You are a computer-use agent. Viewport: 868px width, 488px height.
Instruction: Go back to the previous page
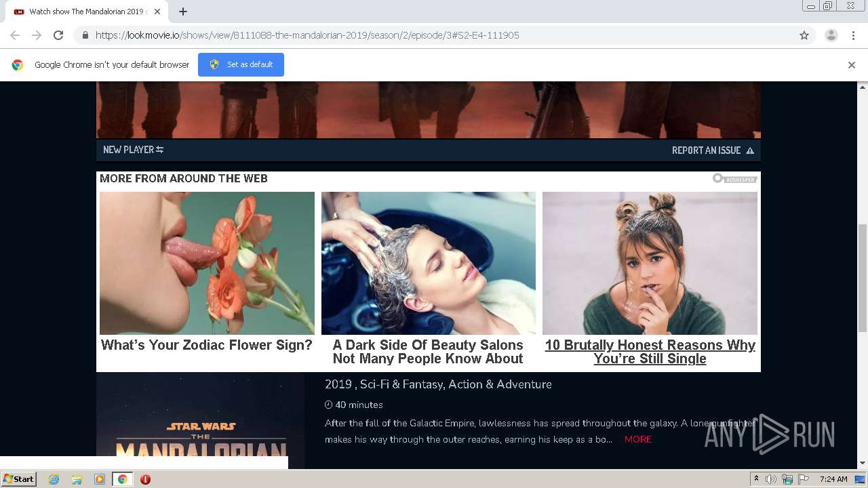[x=15, y=35]
